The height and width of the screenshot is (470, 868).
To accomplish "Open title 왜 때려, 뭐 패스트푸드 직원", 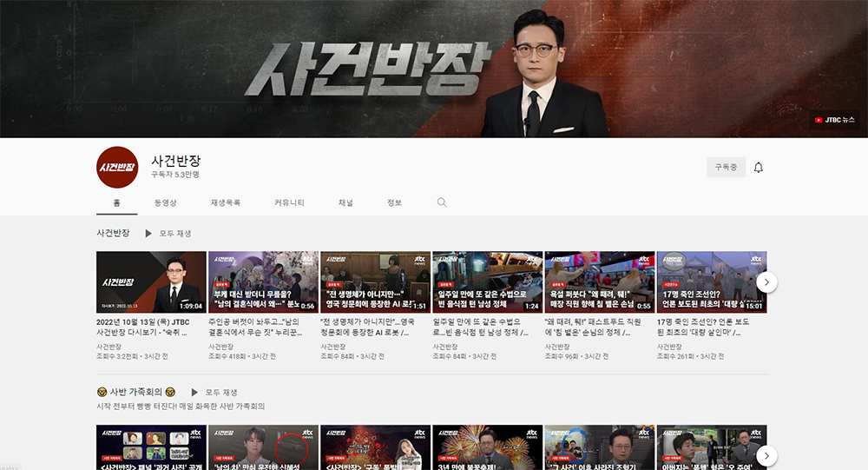I will (593, 327).
